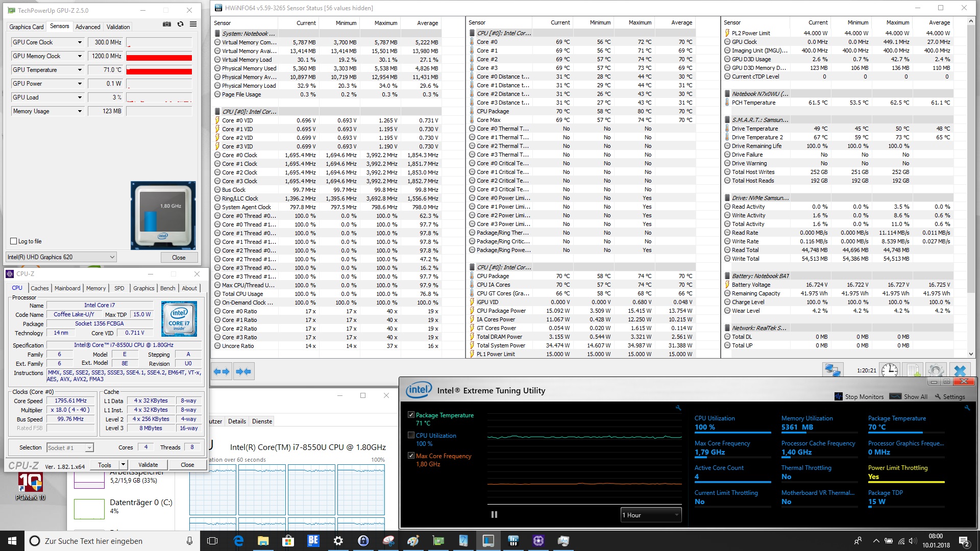
Task: Uncheck Package Temperature in Intel XTU
Action: pos(411,415)
